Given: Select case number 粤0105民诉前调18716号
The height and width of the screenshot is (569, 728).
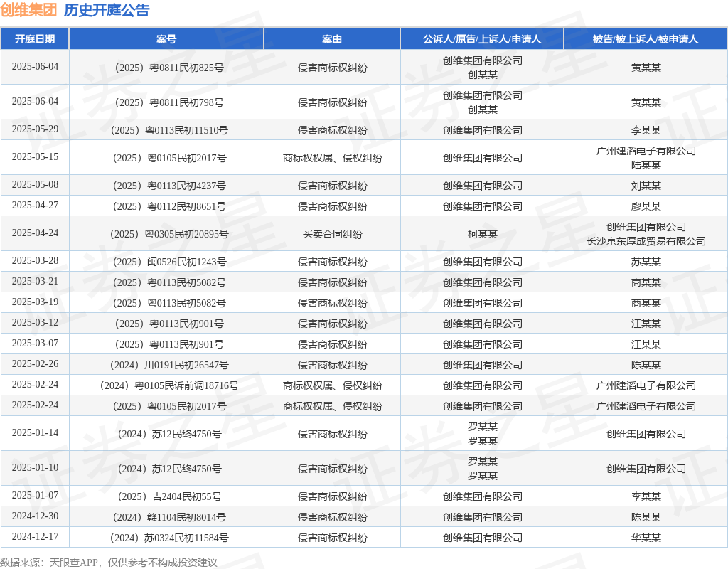Looking at the screenshot, I should pos(169,386).
